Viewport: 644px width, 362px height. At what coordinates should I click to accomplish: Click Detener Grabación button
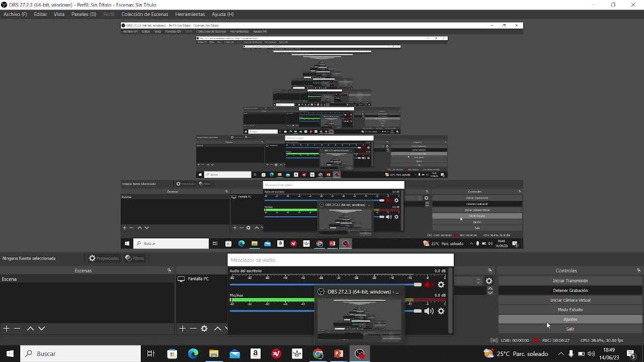[x=570, y=290]
